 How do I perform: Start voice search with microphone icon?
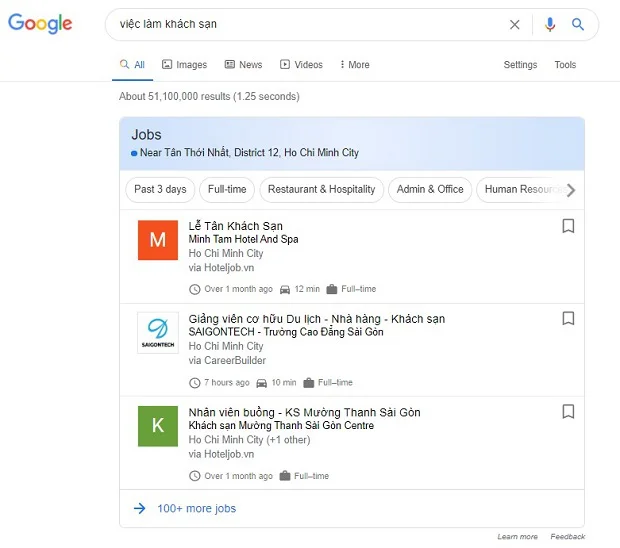click(x=550, y=25)
